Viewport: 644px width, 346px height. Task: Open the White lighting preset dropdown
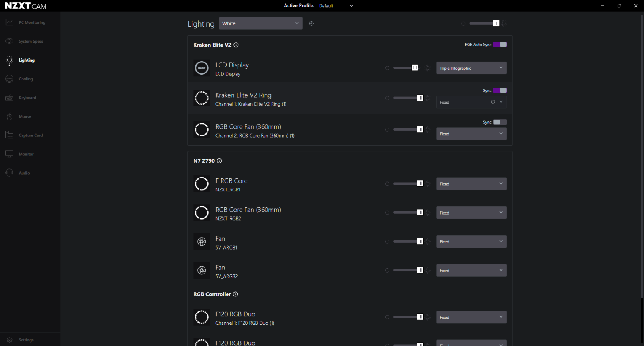260,23
